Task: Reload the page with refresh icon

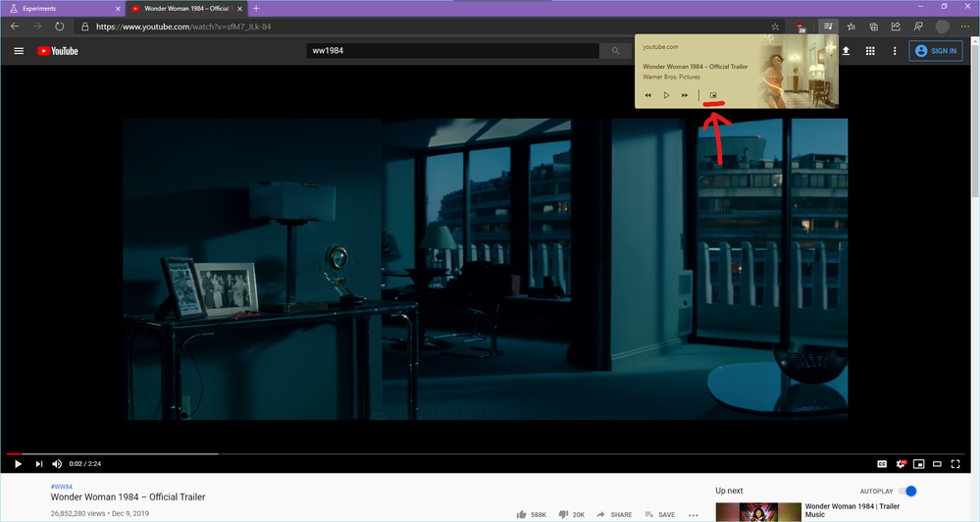Action: [60, 26]
